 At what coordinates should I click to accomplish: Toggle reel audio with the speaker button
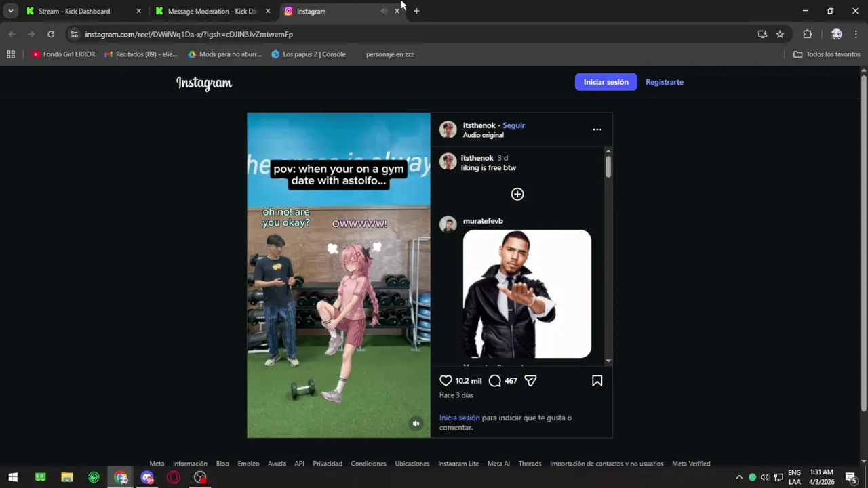pos(416,424)
